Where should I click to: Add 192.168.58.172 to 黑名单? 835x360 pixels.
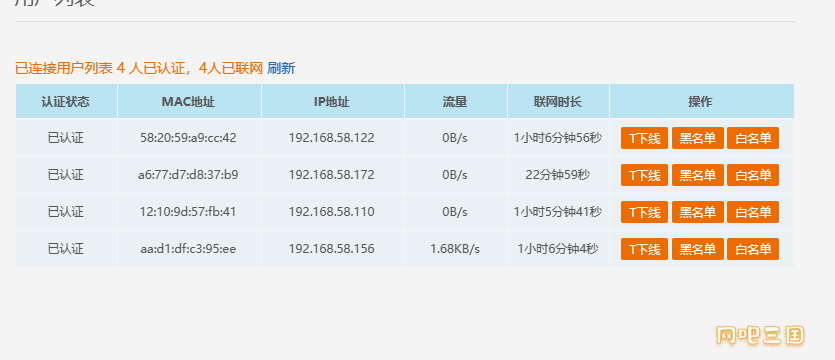(698, 175)
